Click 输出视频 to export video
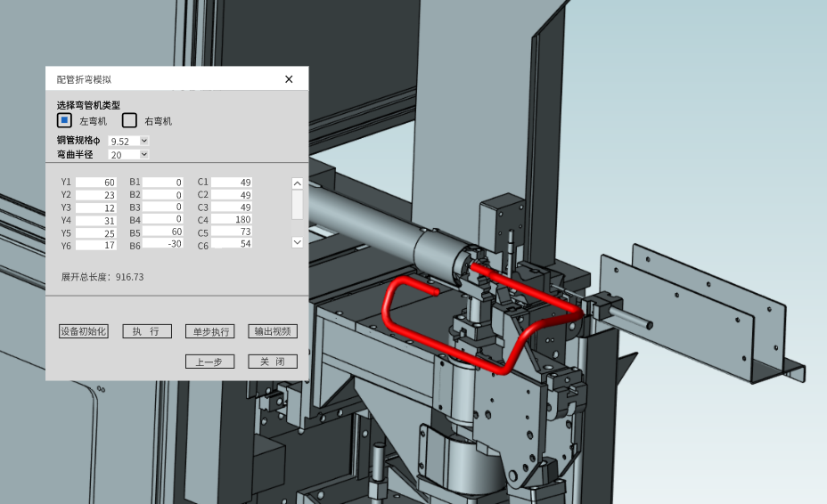Screen dimensions: 827x504 pos(272,331)
